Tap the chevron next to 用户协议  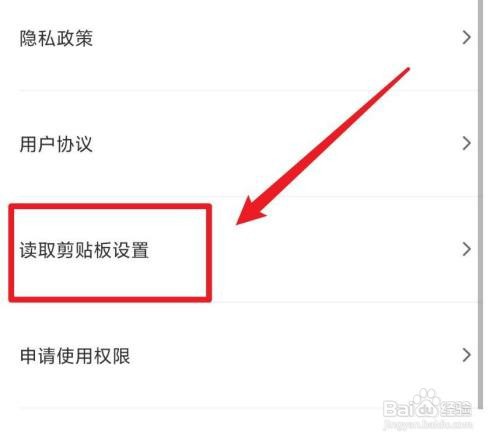467,143
